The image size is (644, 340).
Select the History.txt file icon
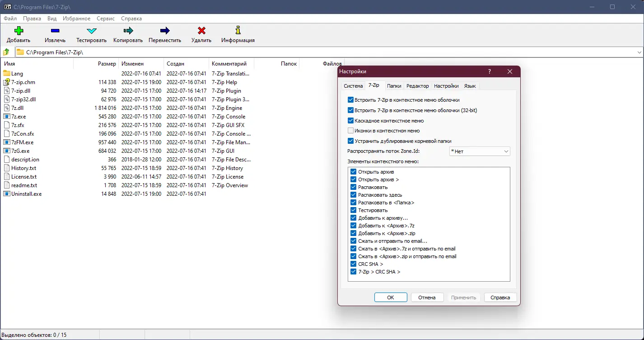[7, 168]
